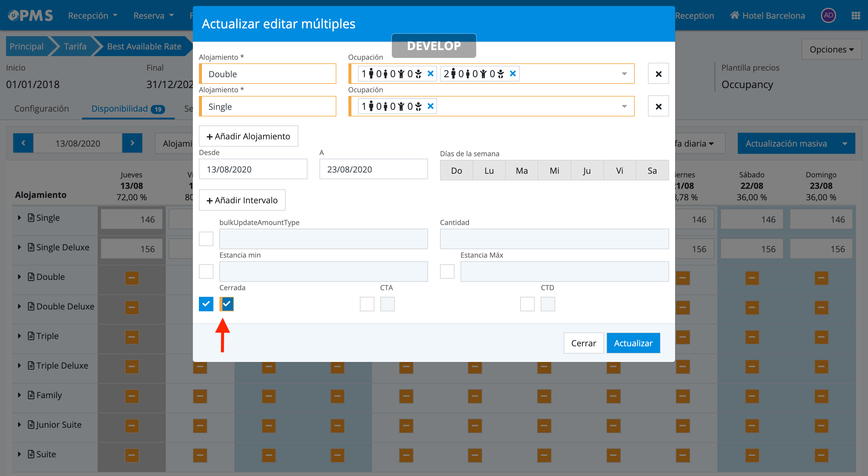The width and height of the screenshot is (868, 476).
Task: Expand the Single accommodation row
Action: point(19,217)
